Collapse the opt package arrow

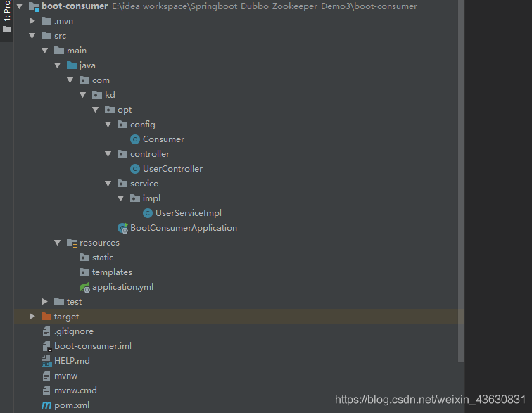pos(95,110)
